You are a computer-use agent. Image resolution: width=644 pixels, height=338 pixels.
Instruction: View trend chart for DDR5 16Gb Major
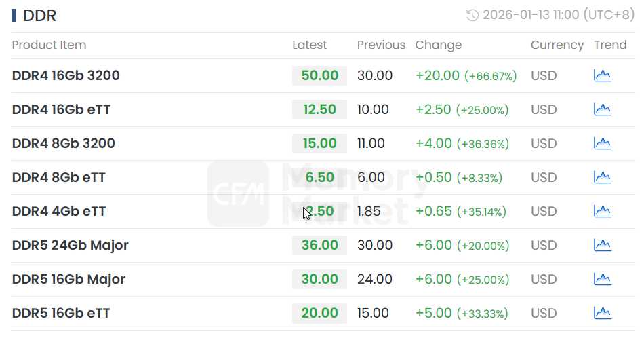(x=602, y=279)
